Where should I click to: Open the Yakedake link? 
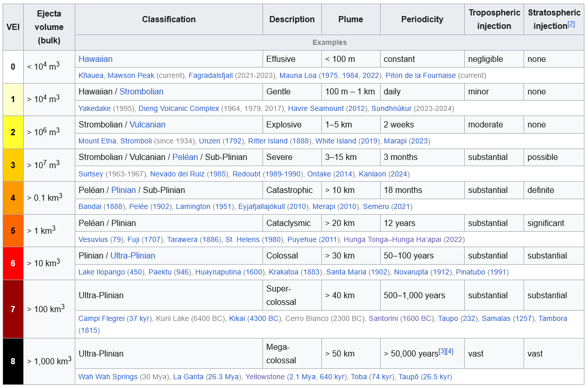[94, 108]
